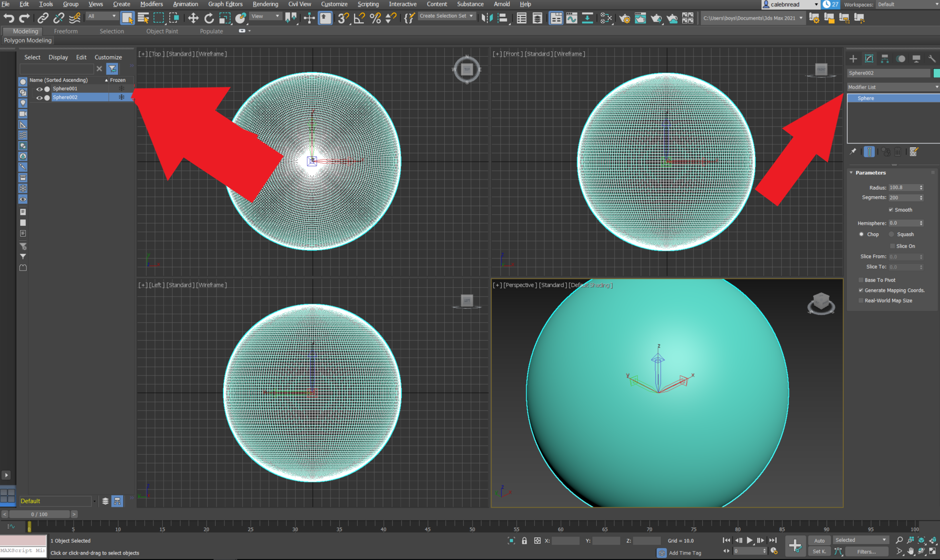Open the Modifiers menu
This screenshot has width=940, height=560.
point(151,4)
